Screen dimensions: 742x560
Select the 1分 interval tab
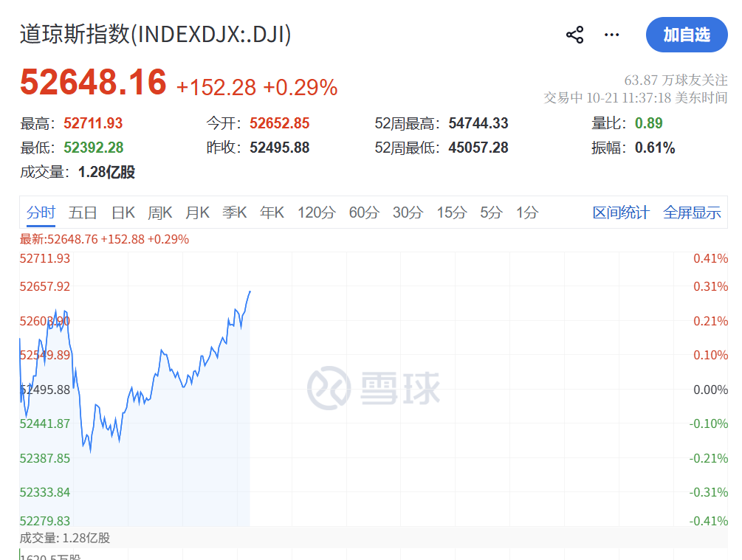[527, 212]
